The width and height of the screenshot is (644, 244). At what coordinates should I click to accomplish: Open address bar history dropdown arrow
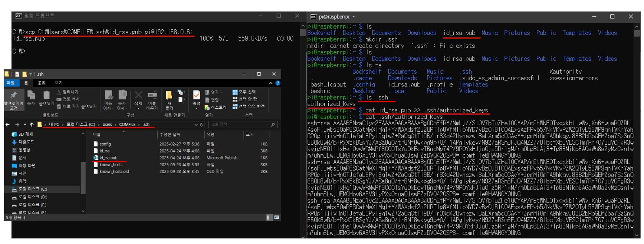tap(196, 125)
